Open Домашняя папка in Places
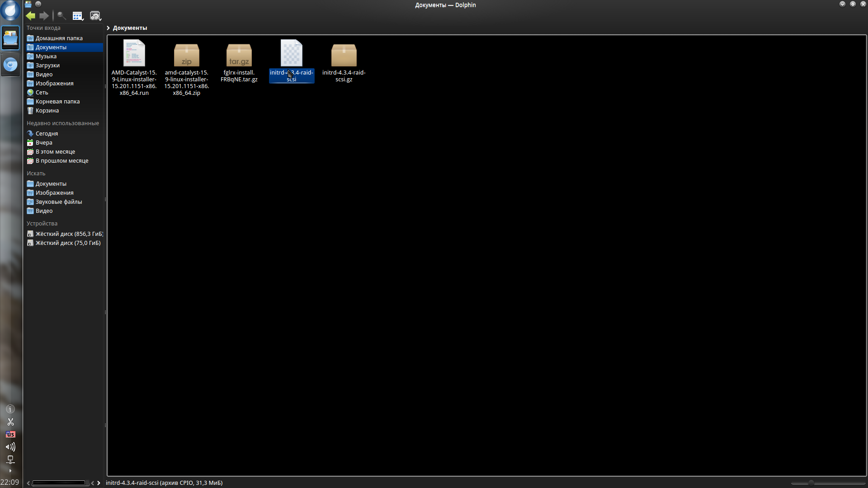Screen dimensions: 868x488 click(59, 38)
